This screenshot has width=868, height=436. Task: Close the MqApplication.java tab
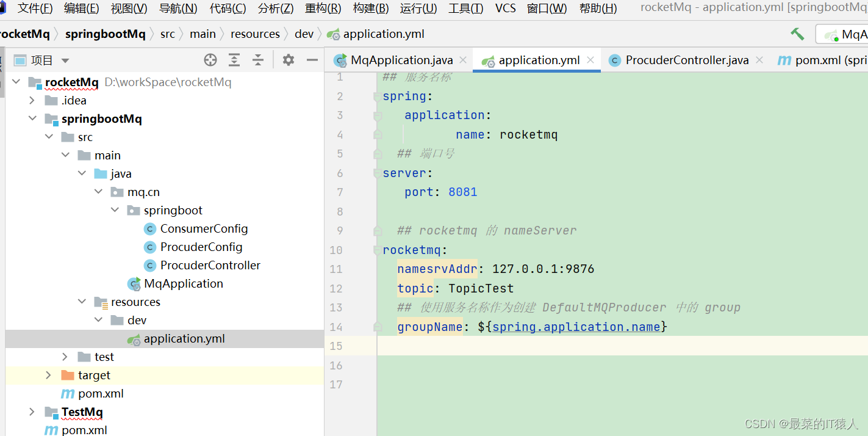point(463,60)
